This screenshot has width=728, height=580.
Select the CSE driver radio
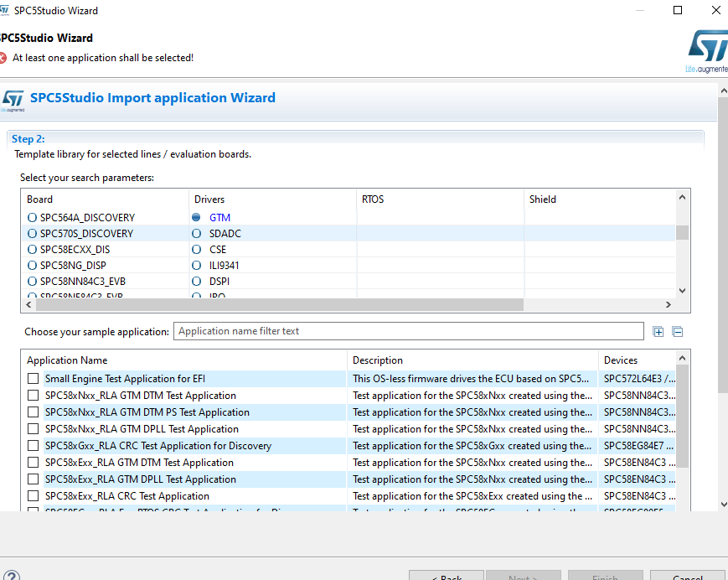click(x=196, y=250)
